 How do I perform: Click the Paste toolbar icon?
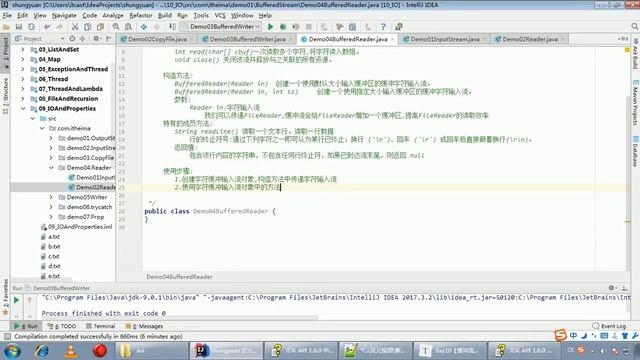(x=100, y=27)
